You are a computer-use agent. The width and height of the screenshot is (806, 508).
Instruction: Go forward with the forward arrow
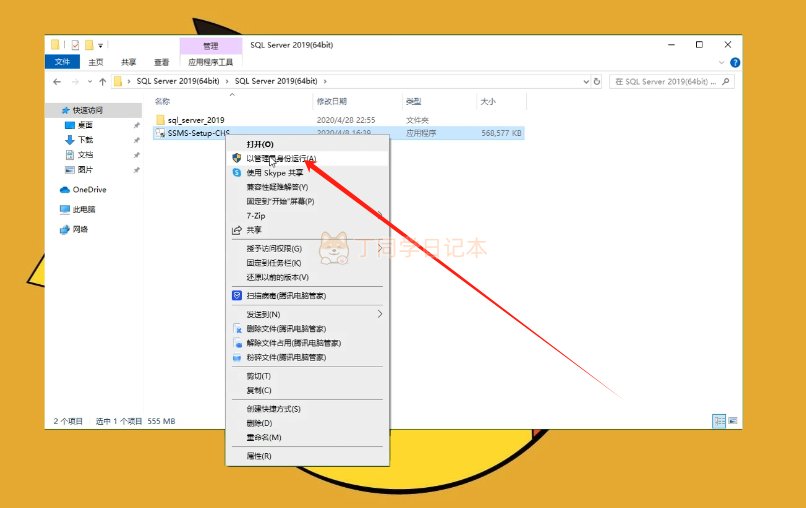[x=75, y=81]
